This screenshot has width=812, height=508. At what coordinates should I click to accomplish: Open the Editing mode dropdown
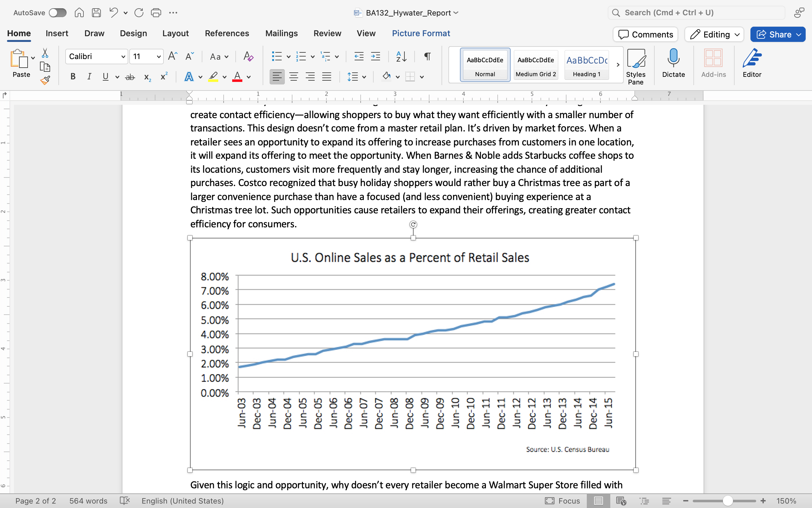714,34
